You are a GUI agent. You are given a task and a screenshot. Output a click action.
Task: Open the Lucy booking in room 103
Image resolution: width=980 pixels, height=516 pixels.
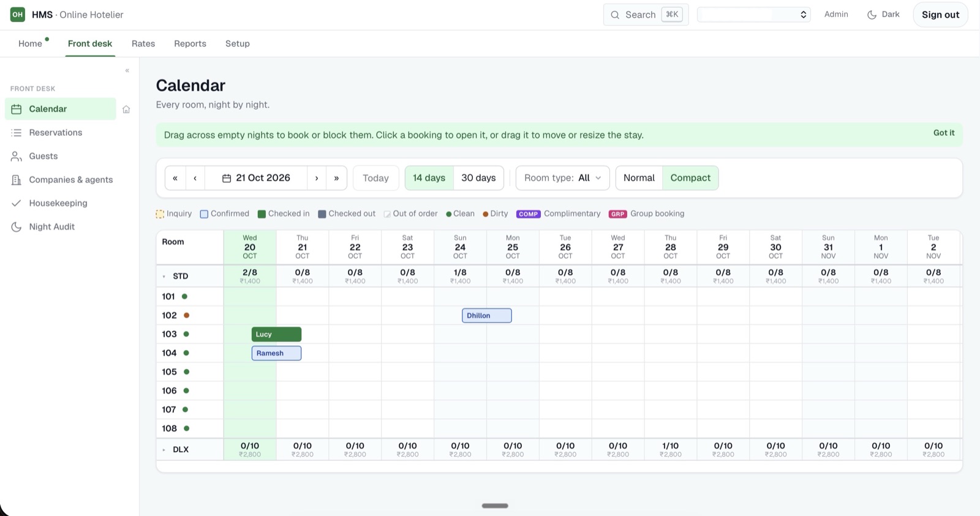coord(276,334)
